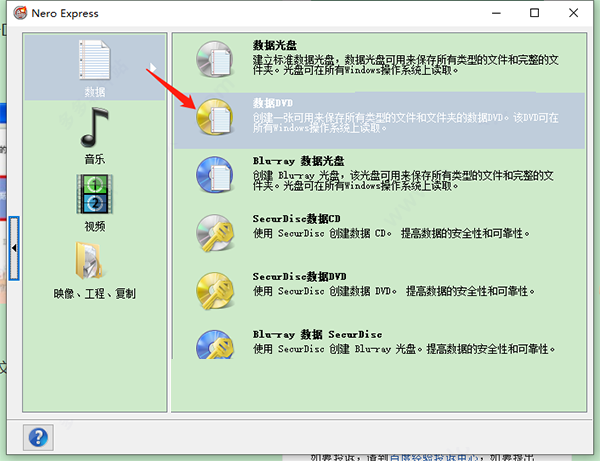Select Blu-ray 数据 SecurDisc title
The width and height of the screenshot is (600, 461).
pos(317,334)
